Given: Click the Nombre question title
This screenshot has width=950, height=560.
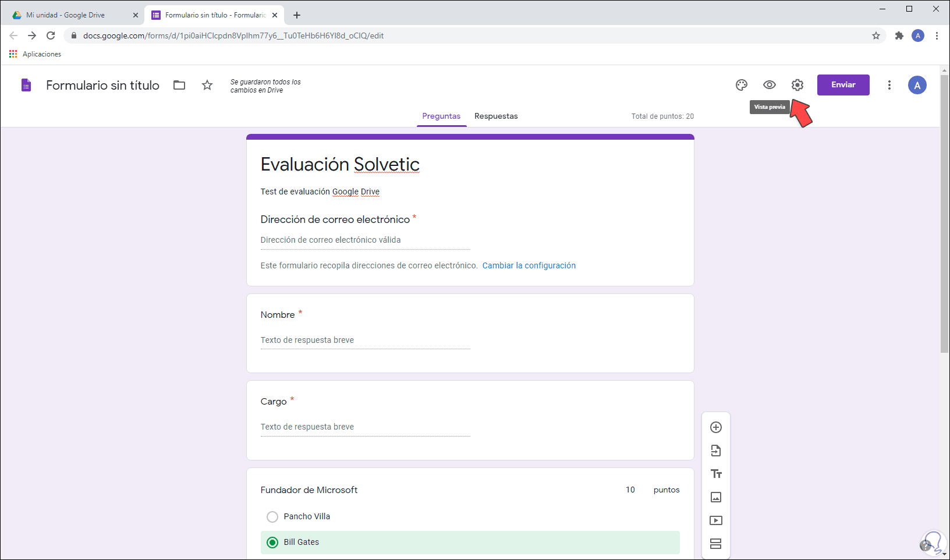Looking at the screenshot, I should [x=277, y=315].
